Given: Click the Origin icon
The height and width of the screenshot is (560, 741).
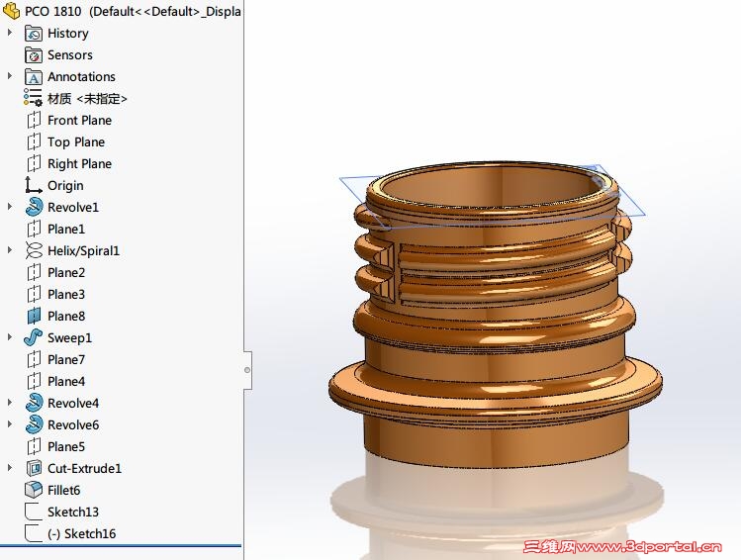Looking at the screenshot, I should pos(33,185).
